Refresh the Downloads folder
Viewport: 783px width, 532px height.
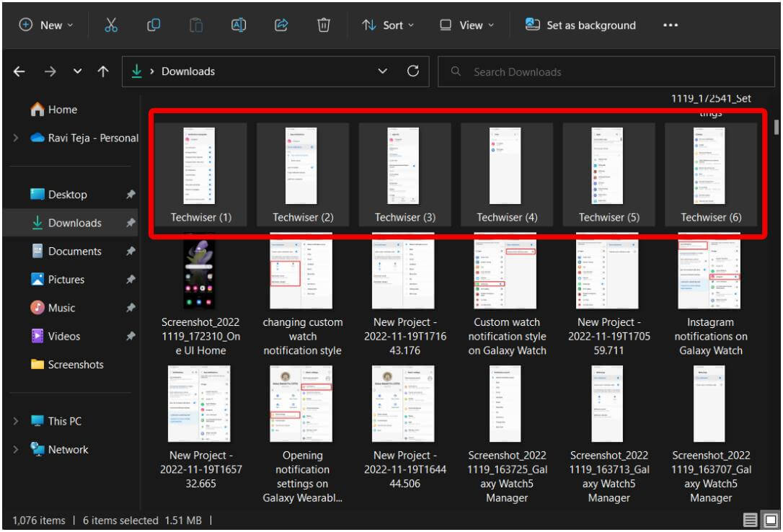coord(412,71)
